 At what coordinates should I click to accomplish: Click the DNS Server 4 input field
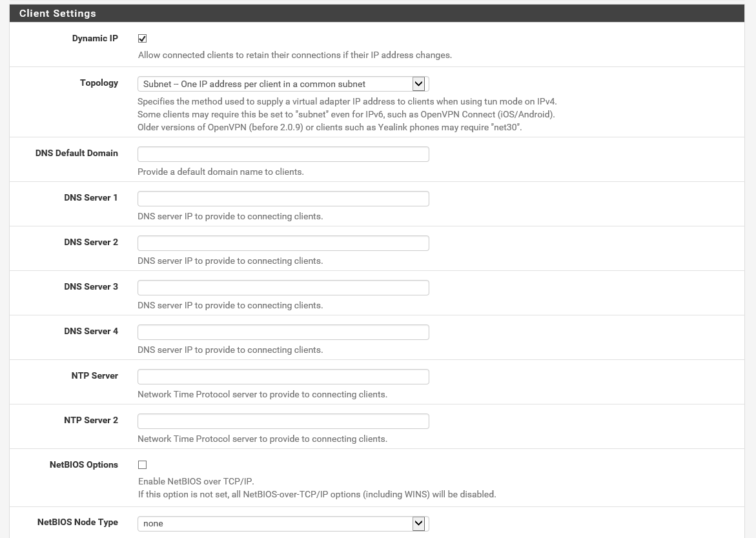click(283, 332)
